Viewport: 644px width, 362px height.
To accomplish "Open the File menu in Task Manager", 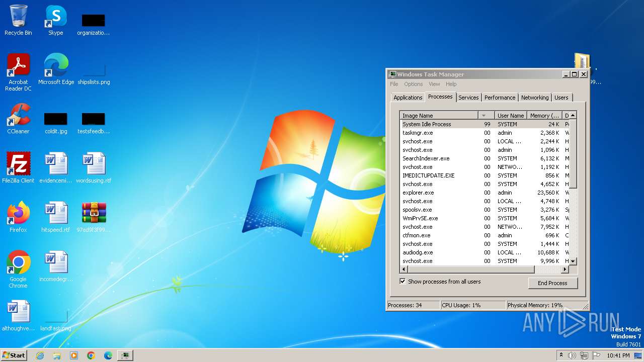I will pyautogui.click(x=394, y=84).
